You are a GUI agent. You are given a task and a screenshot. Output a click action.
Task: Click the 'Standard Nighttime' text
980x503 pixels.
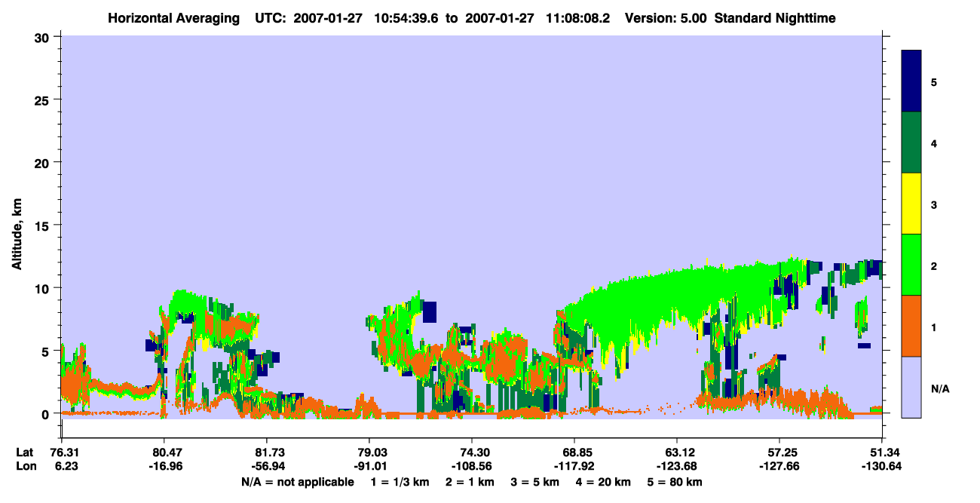pos(775,17)
